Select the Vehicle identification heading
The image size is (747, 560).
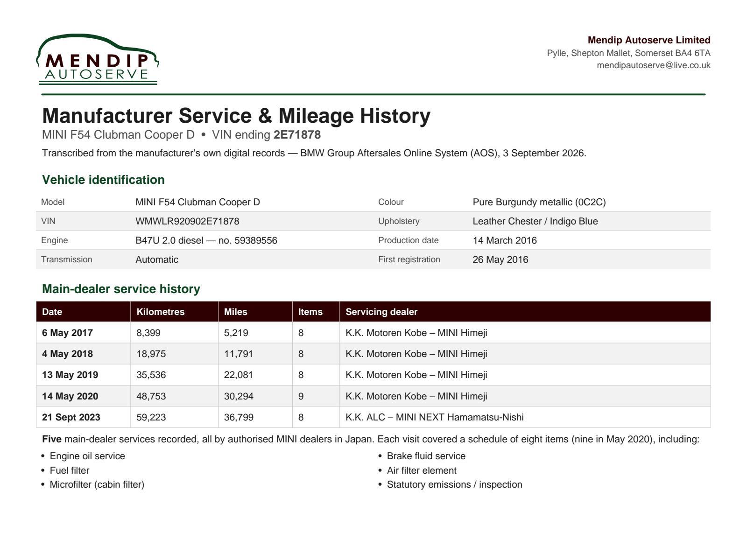tap(103, 180)
